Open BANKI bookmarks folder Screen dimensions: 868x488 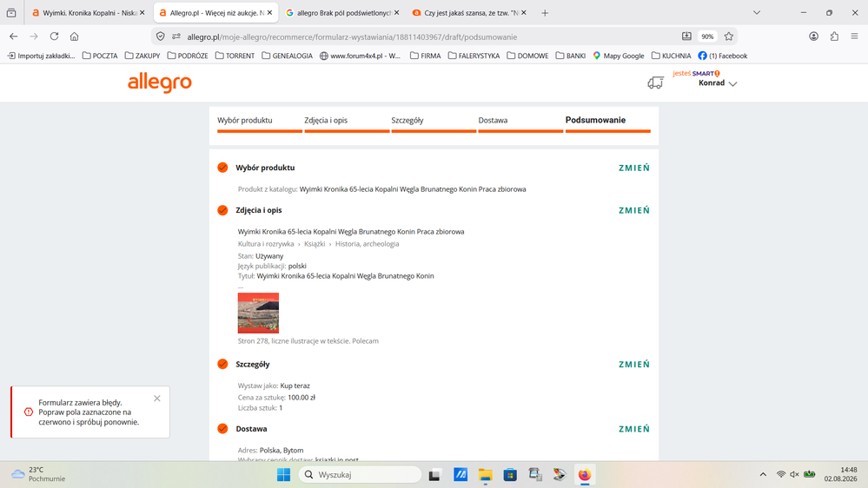pos(571,56)
